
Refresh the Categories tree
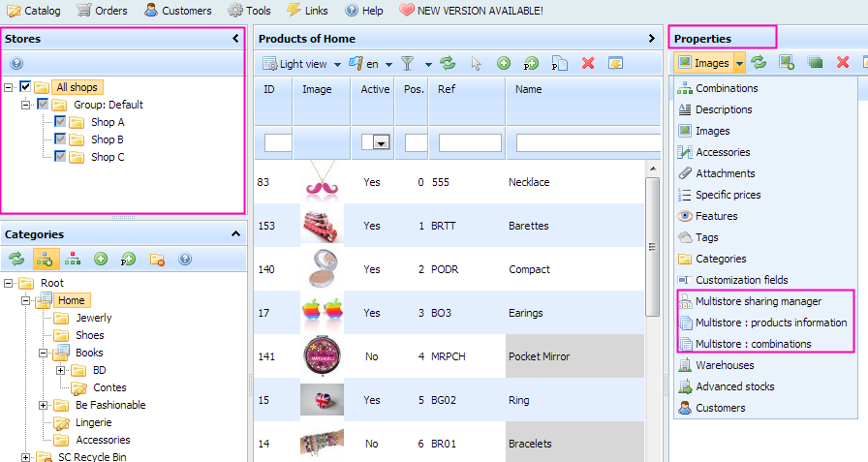(x=16, y=259)
